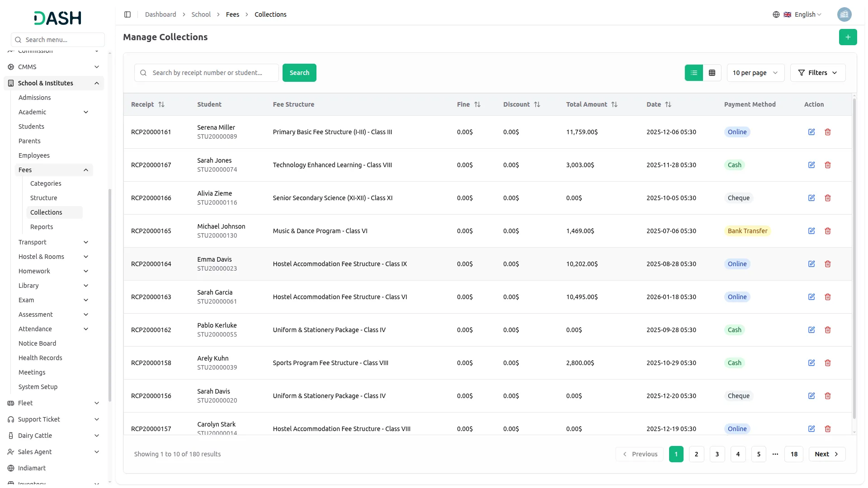
Task: Collapse the School & Institutes menu
Action: click(54, 83)
